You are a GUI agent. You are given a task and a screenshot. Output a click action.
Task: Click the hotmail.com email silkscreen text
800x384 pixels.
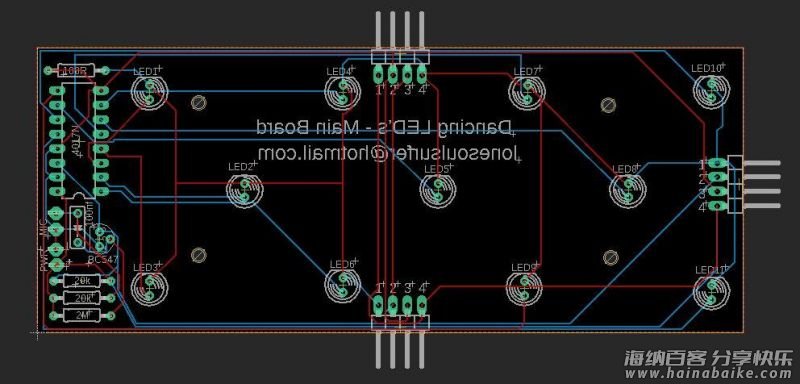click(388, 152)
